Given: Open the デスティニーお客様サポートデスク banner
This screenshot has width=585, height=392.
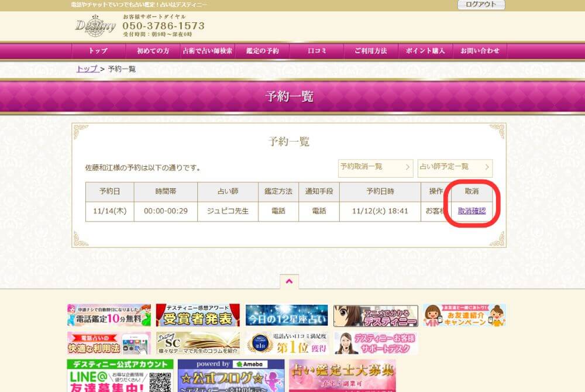Looking at the screenshot, I should [x=376, y=343].
